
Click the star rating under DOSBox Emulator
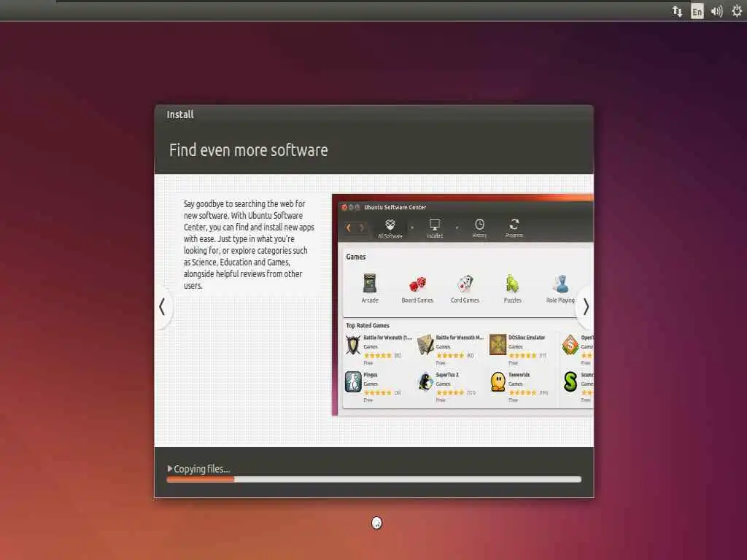(x=522, y=356)
